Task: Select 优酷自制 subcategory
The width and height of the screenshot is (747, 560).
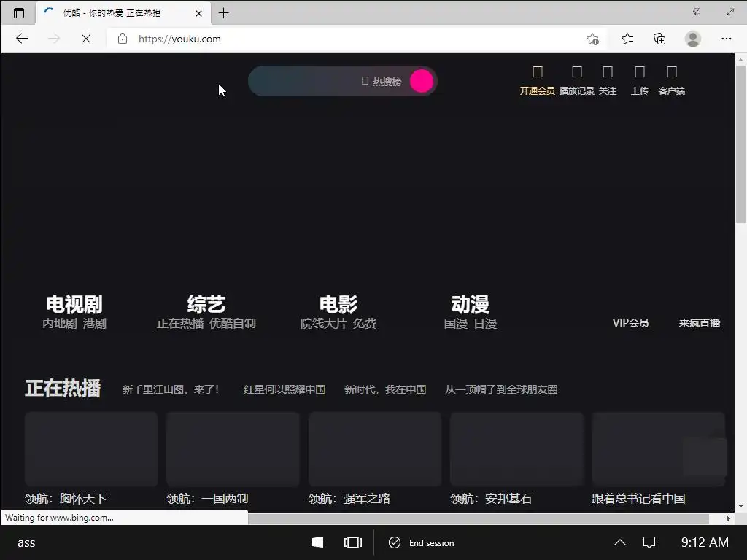Action: click(233, 324)
